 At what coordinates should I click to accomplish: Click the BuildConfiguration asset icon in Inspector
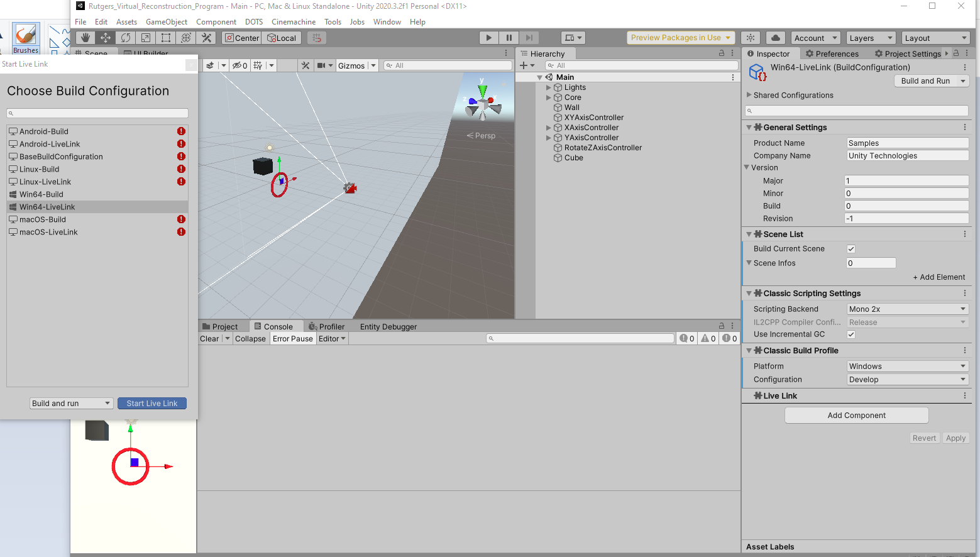coord(757,73)
